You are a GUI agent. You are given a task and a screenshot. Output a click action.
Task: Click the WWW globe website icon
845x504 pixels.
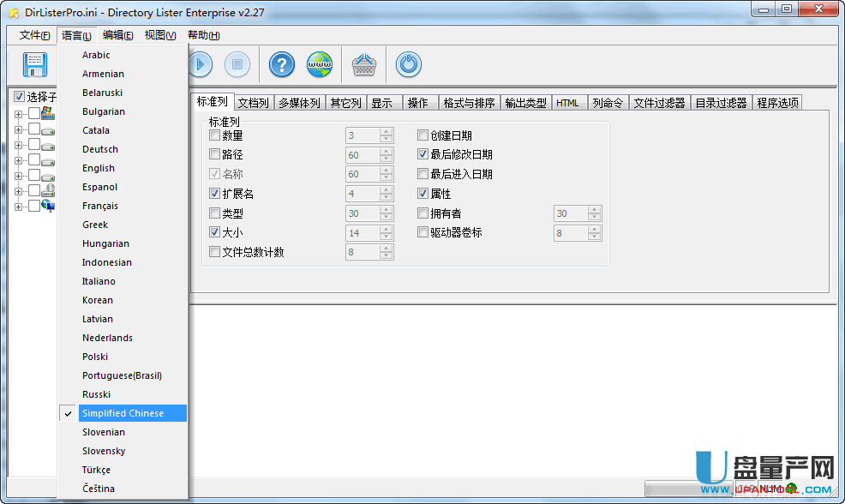(x=320, y=64)
